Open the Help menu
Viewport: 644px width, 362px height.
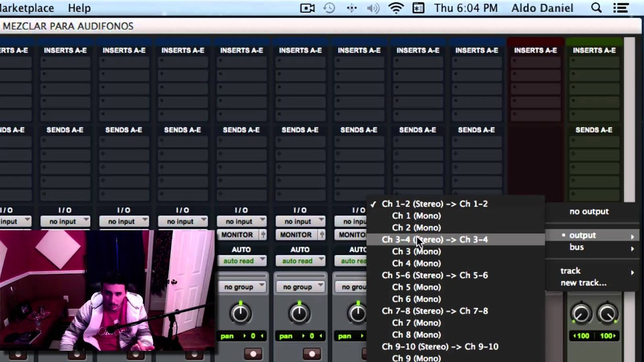79,8
